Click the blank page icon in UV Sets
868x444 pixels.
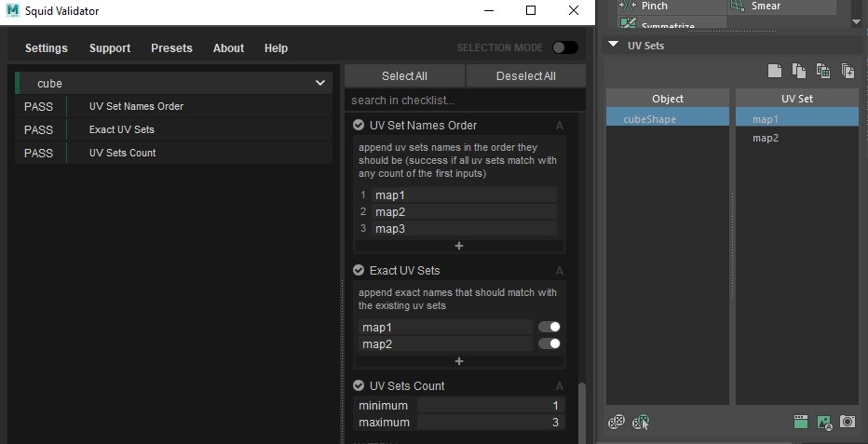click(775, 71)
